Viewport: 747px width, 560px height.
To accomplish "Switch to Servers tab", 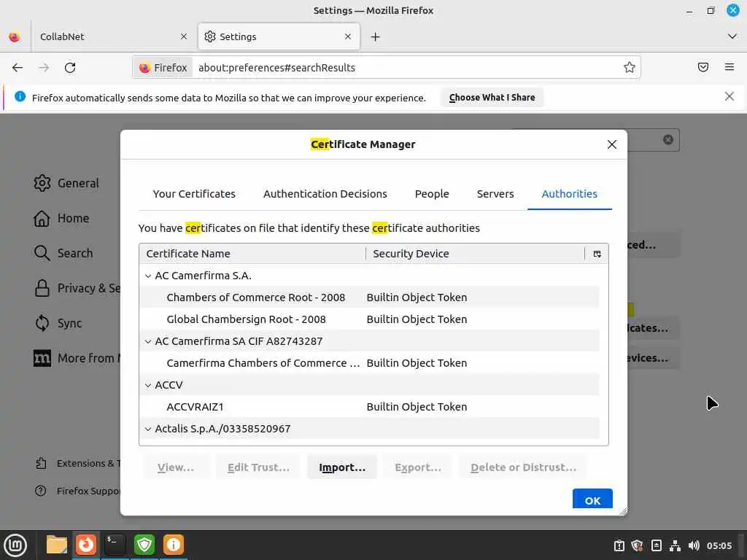I will pos(495,194).
